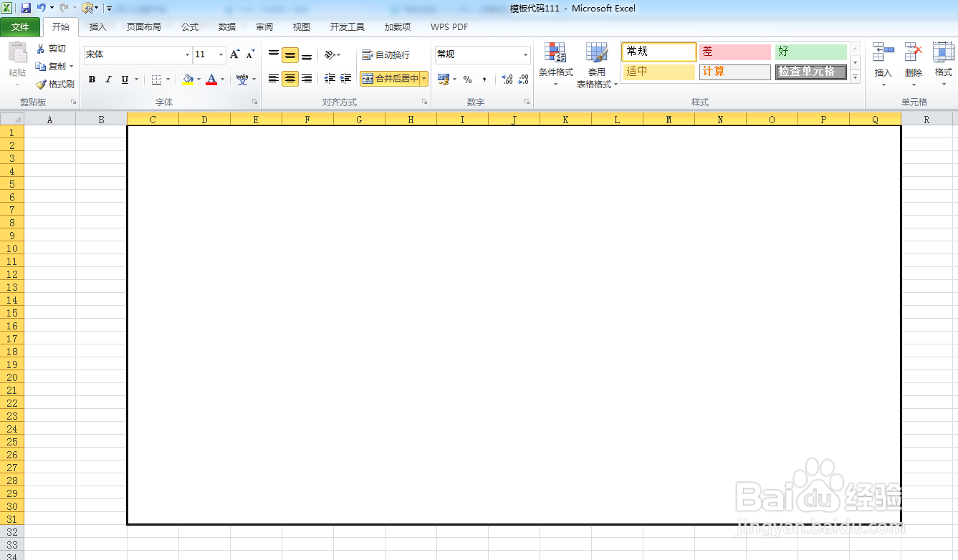
Task: Expand the Merge & Center dropdown arrow
Action: [424, 79]
